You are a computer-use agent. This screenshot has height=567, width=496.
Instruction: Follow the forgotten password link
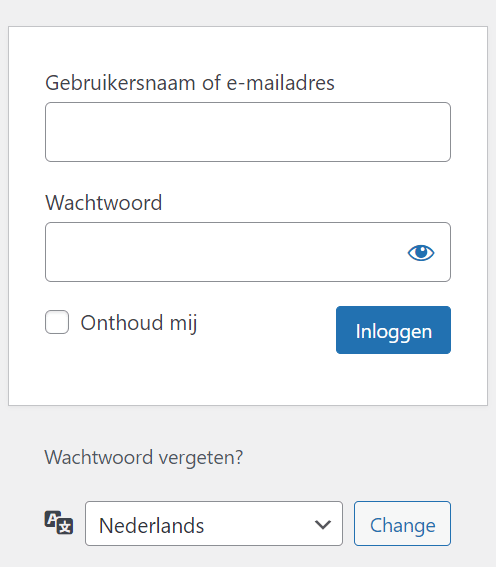[144, 457]
